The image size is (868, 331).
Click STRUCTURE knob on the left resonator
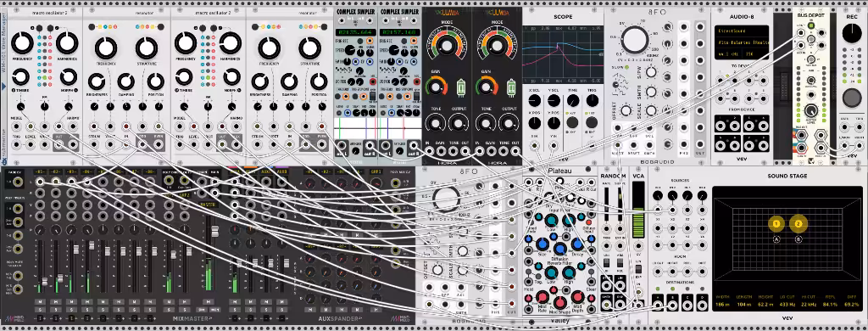pyautogui.click(x=147, y=48)
